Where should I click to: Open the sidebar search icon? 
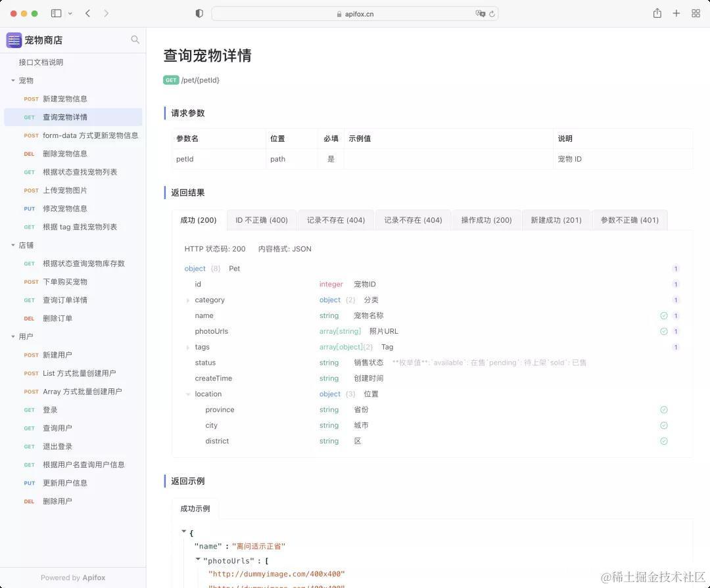[x=135, y=39]
